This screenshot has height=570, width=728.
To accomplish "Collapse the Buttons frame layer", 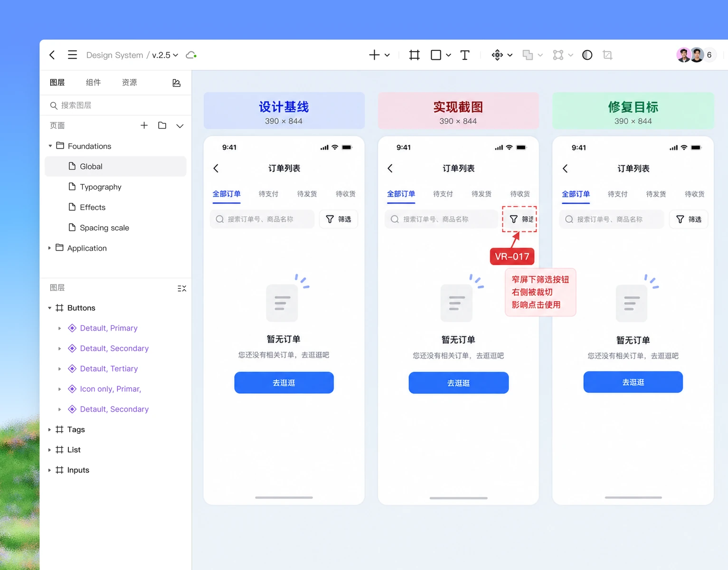I will [49, 308].
